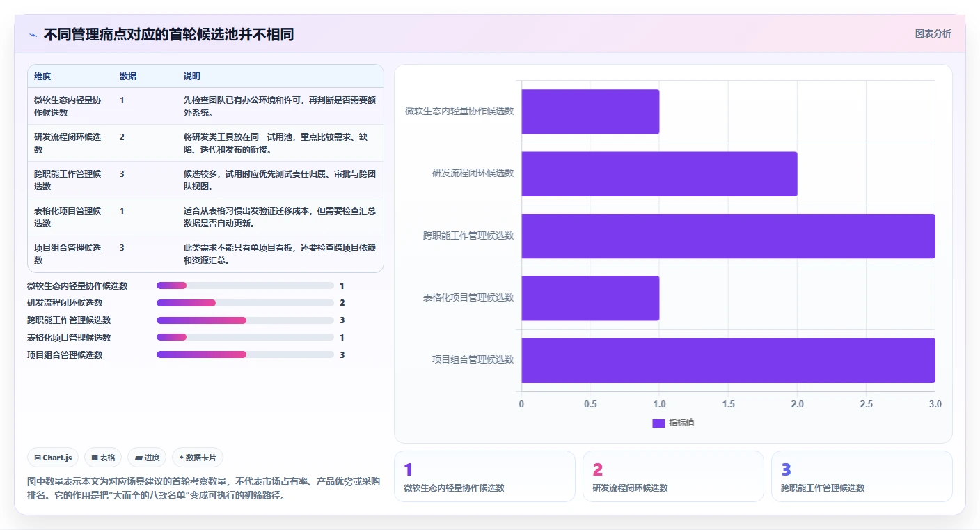The image size is (980, 530).
Task: Click the title 不同管理痛点对应的首轮候选池并不相同
Action: 168,34
